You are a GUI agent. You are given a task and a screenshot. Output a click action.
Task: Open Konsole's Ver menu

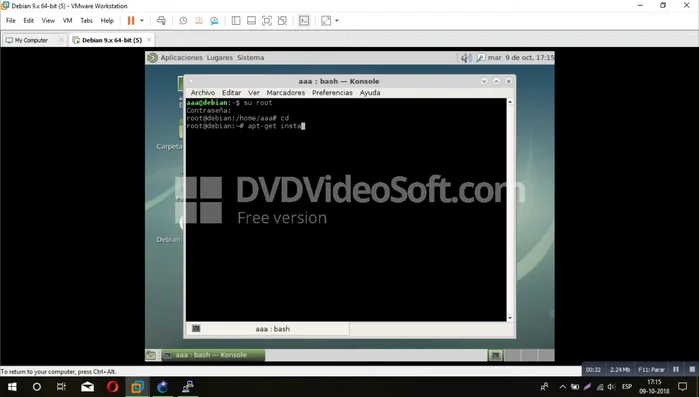point(254,93)
